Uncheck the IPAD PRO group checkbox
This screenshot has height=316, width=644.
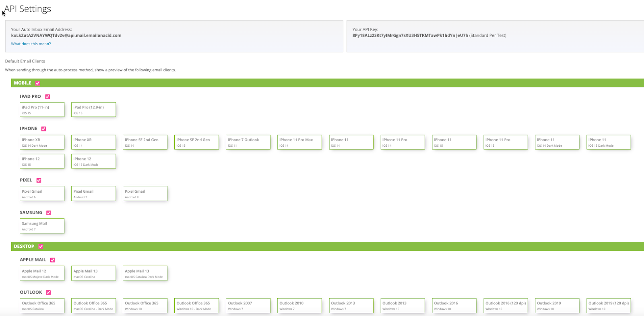coord(47,97)
